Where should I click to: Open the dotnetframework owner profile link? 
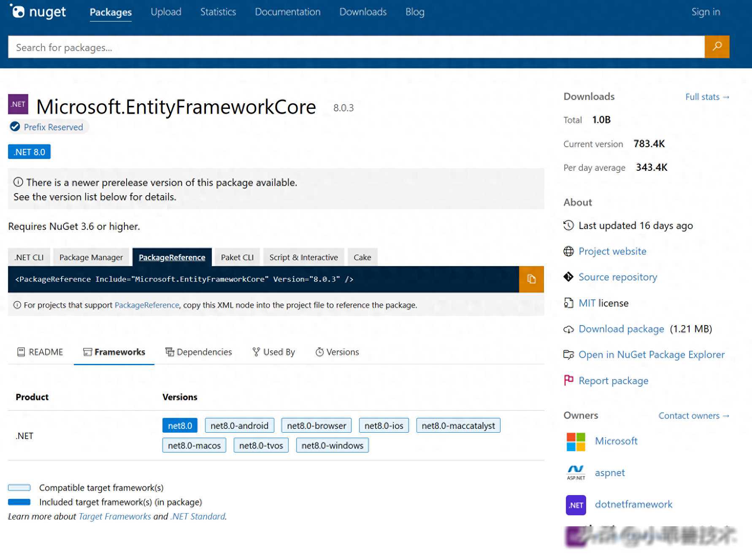coord(633,504)
